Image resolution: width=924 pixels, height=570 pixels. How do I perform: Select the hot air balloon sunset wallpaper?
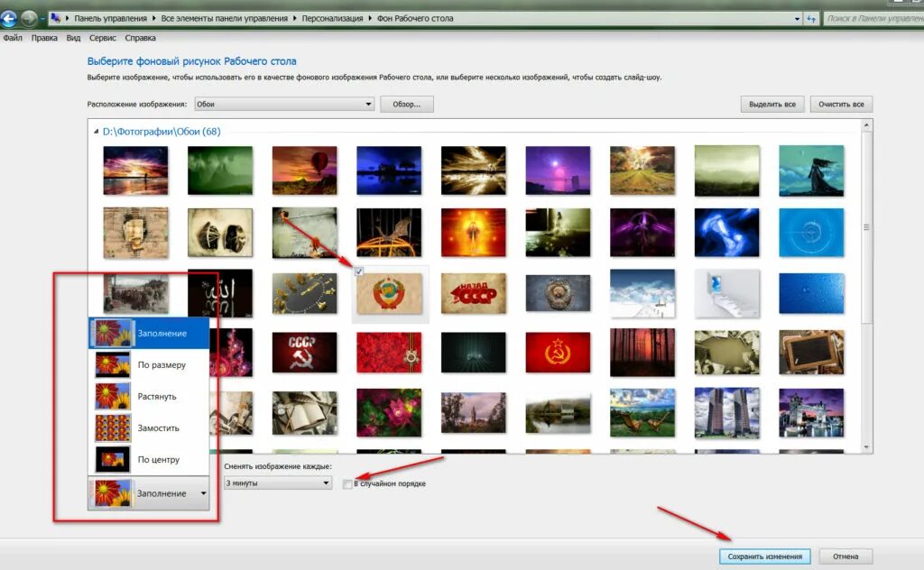click(305, 170)
